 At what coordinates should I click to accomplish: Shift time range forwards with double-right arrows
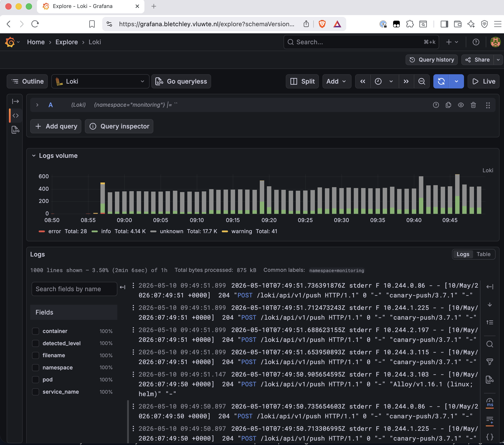point(406,81)
